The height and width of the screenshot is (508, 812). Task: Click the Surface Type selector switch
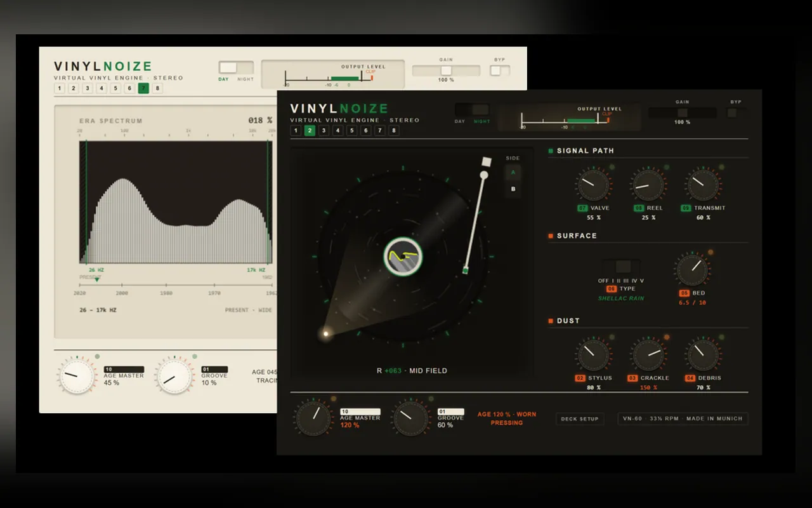click(x=620, y=266)
